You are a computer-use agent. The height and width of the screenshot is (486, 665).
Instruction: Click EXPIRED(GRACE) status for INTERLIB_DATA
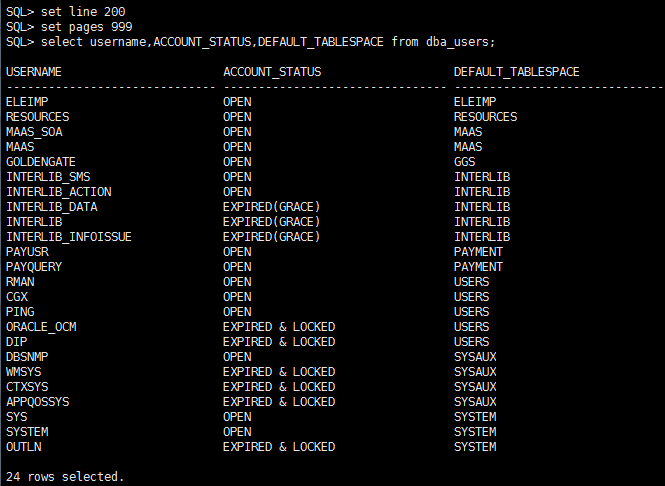(x=271, y=207)
